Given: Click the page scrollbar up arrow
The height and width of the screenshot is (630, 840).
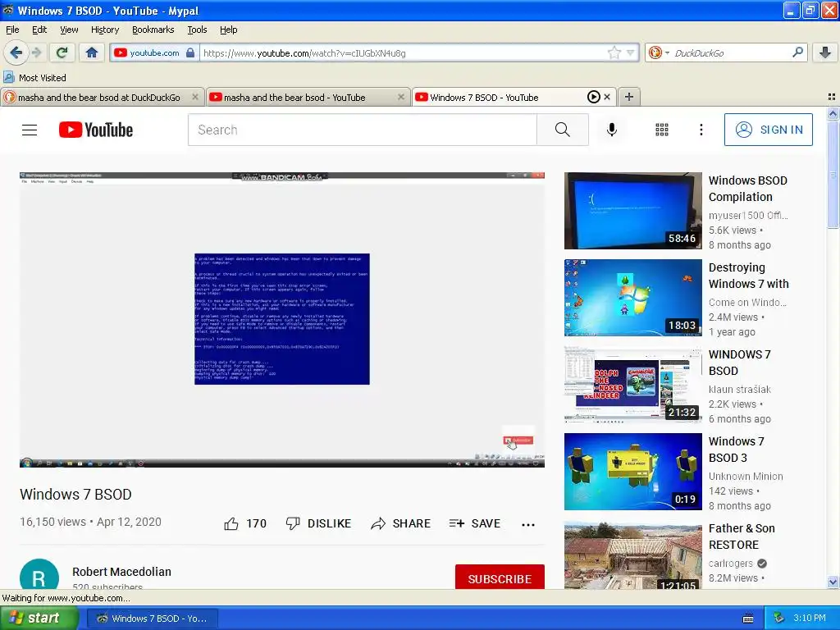Looking at the screenshot, I should point(833,113).
